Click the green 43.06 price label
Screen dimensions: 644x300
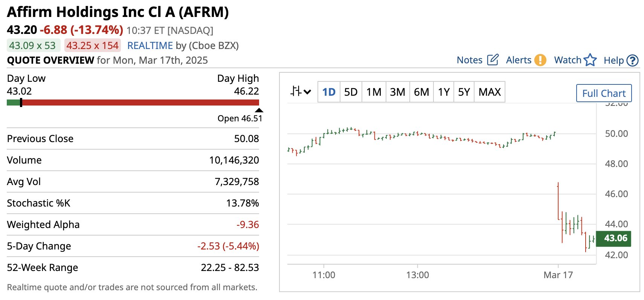(615, 238)
